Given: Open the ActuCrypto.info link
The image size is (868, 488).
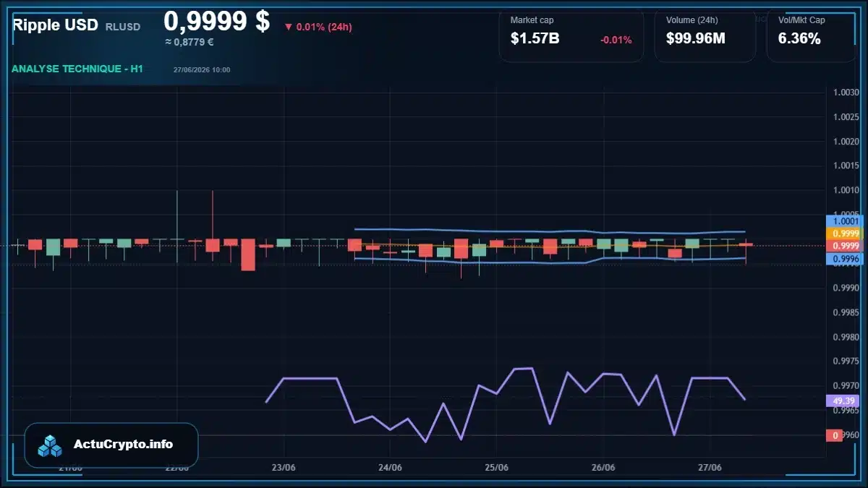Looking at the screenshot, I should [x=123, y=445].
